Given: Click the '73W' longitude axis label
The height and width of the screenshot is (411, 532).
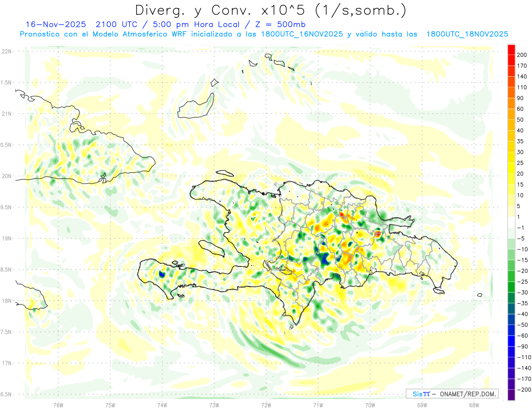Looking at the screenshot, I should tap(214, 405).
